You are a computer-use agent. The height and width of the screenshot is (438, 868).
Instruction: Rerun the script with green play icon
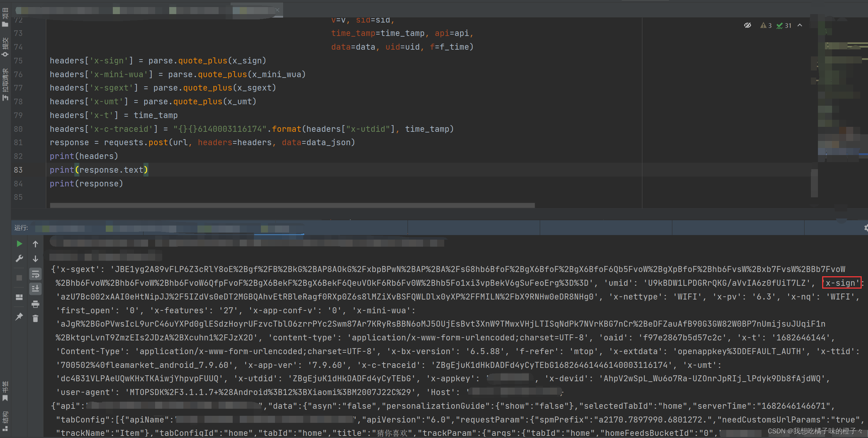(x=19, y=244)
